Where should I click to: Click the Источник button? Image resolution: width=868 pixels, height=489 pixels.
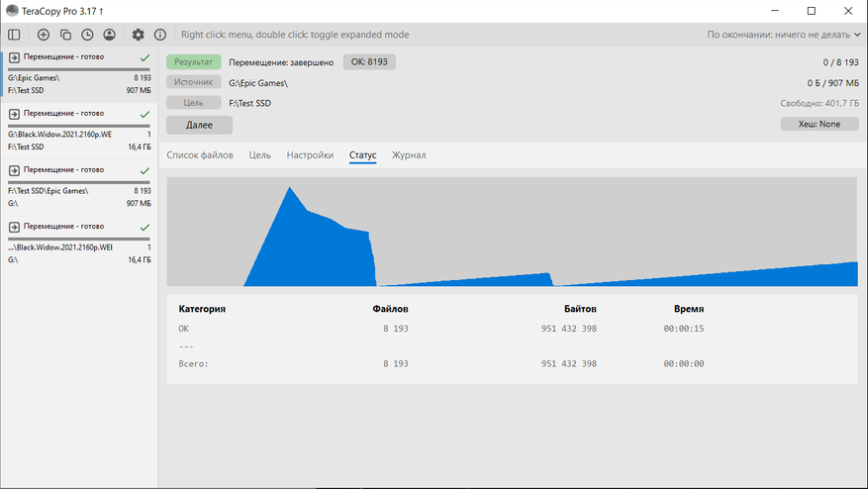(193, 82)
